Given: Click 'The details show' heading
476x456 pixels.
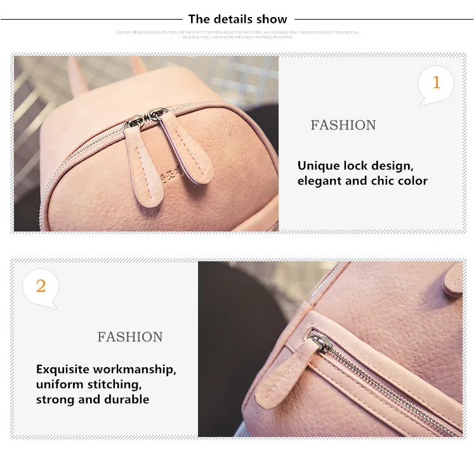Looking at the screenshot, I should 238,19.
